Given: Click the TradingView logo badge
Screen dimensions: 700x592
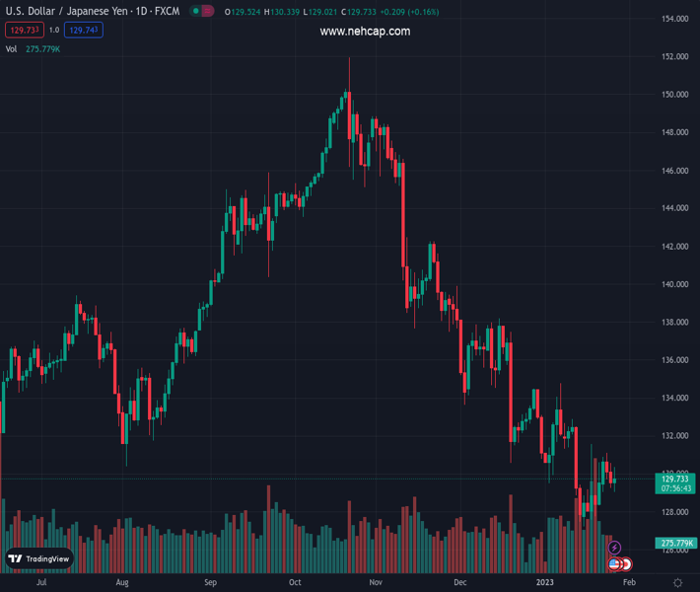Looking at the screenshot, I should 39,558.
